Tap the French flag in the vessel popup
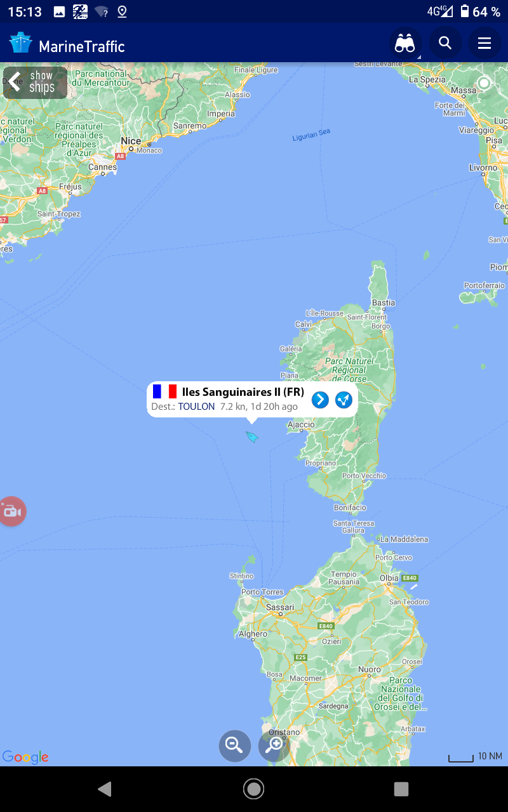This screenshot has height=812, width=508. coord(164,391)
